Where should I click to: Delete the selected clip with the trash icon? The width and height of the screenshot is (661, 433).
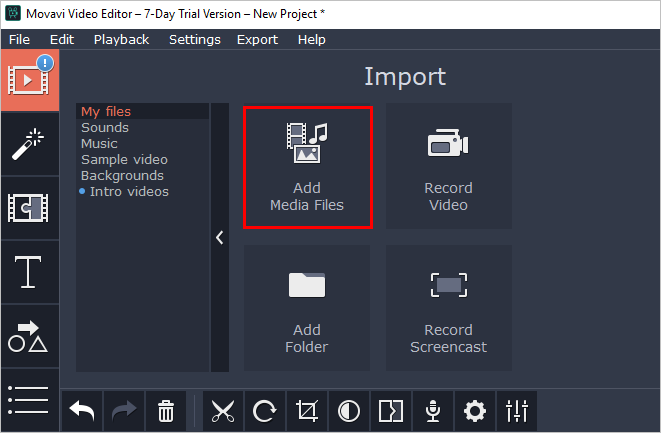[x=166, y=411]
